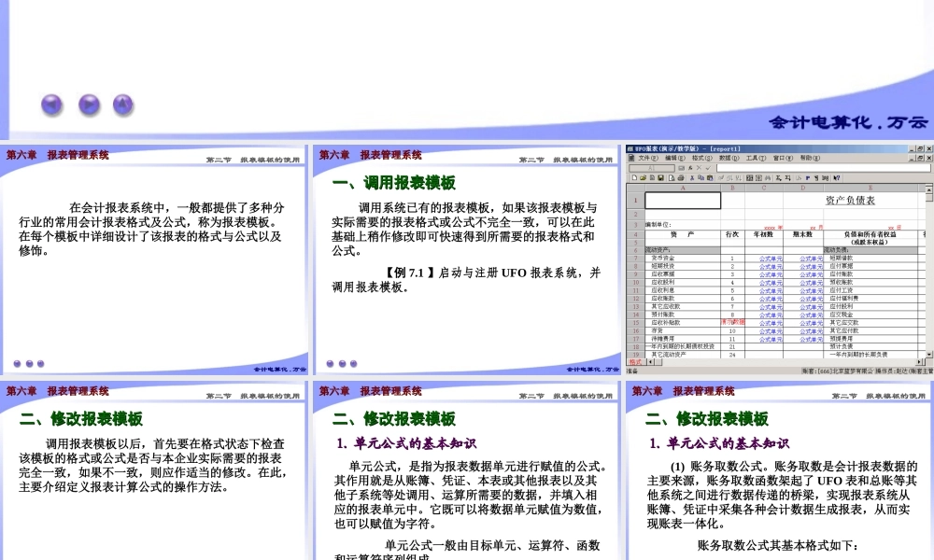934x560 pixels.
Task: Click the Save toolbar icon in UFO报表
Action: pos(660,177)
